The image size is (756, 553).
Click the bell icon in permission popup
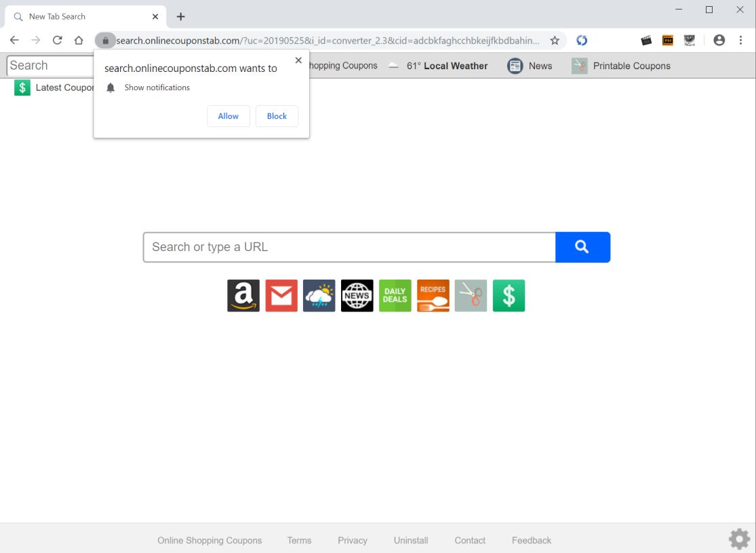(111, 88)
